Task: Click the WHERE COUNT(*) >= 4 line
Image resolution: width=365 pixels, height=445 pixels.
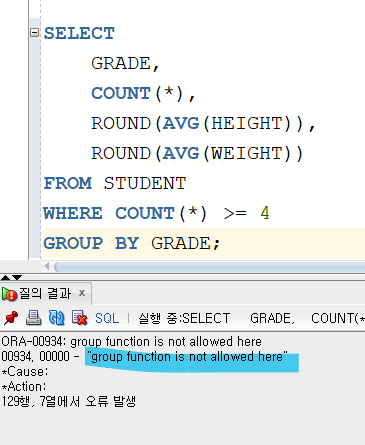Action: (156, 213)
